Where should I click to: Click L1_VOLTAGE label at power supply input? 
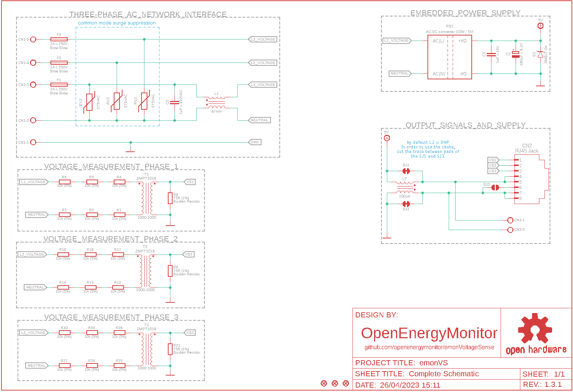tap(397, 41)
